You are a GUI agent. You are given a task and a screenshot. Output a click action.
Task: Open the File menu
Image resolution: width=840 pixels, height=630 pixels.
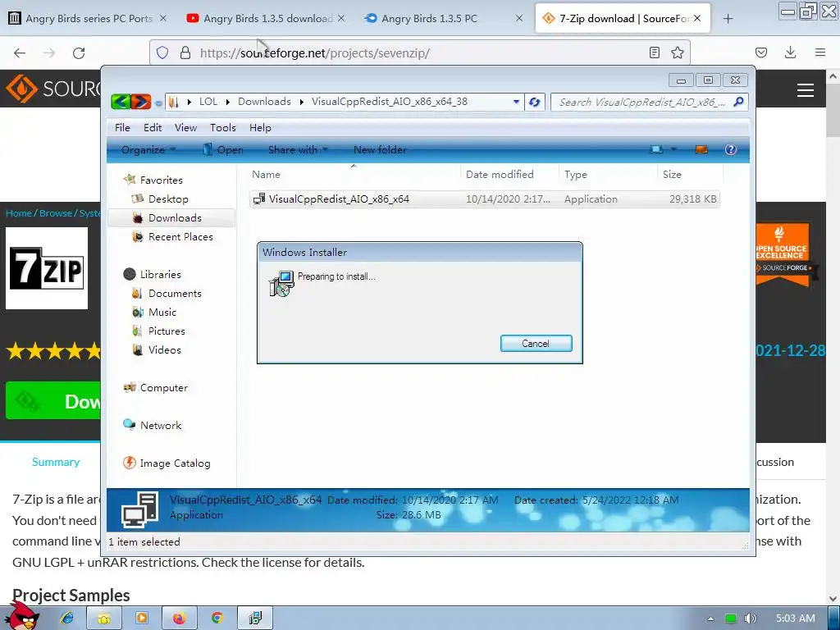coord(122,127)
